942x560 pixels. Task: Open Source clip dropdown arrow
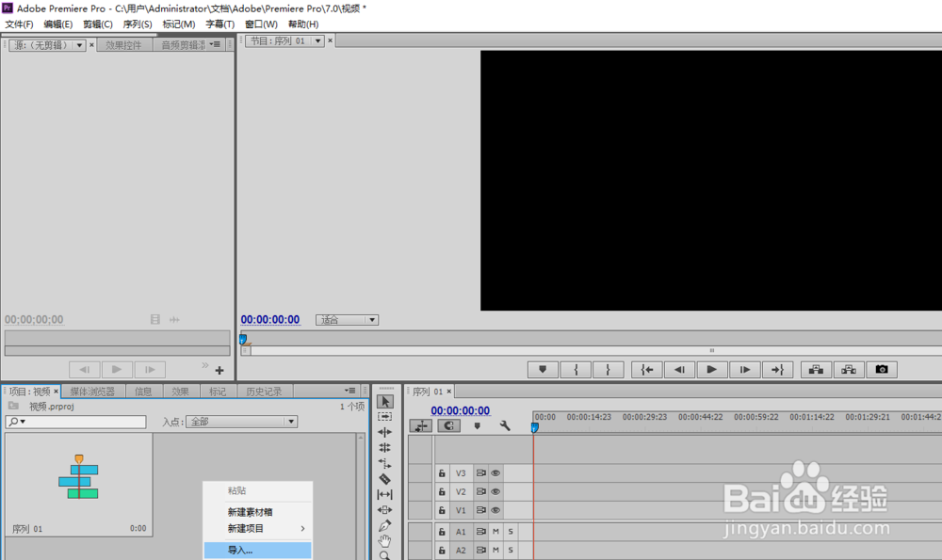pyautogui.click(x=79, y=45)
